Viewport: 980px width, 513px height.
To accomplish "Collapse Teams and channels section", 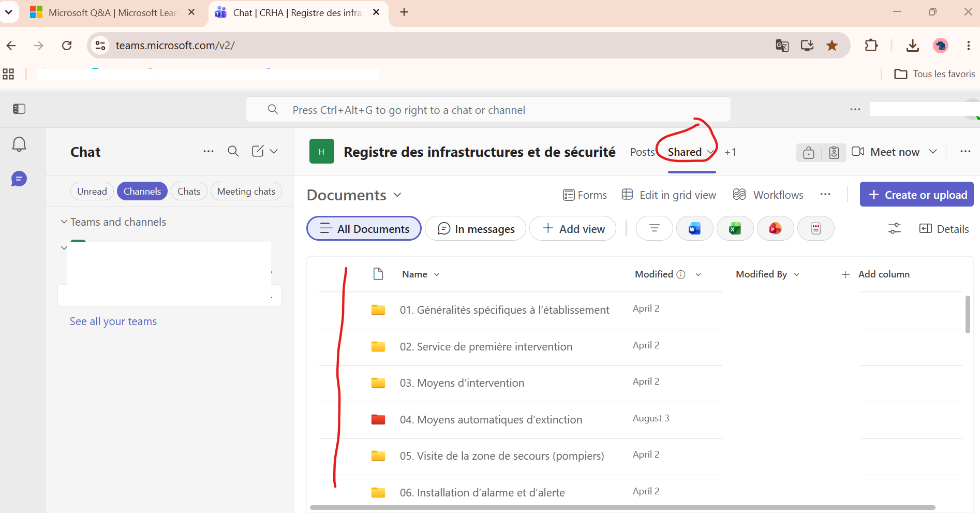I will [64, 222].
